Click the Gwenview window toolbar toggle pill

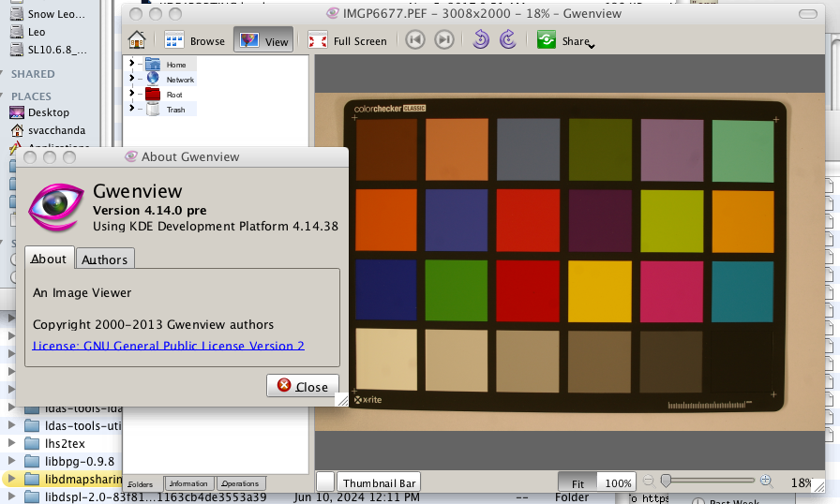(x=808, y=14)
